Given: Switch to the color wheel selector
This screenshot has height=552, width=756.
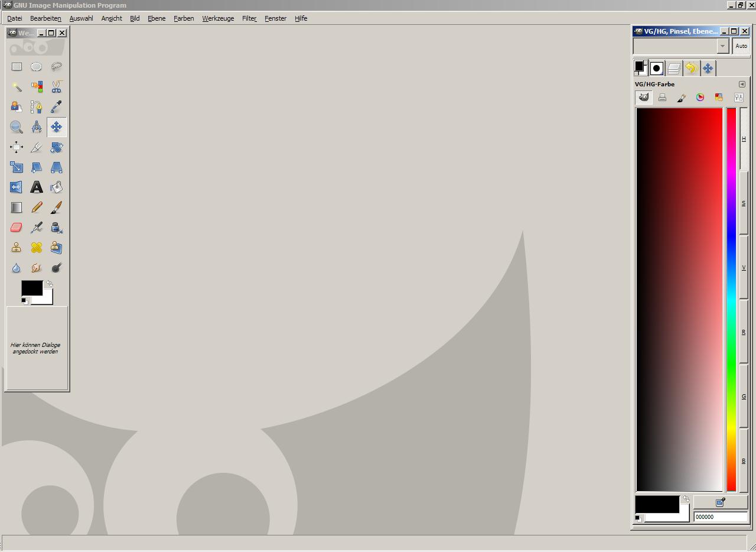Looking at the screenshot, I should [700, 98].
